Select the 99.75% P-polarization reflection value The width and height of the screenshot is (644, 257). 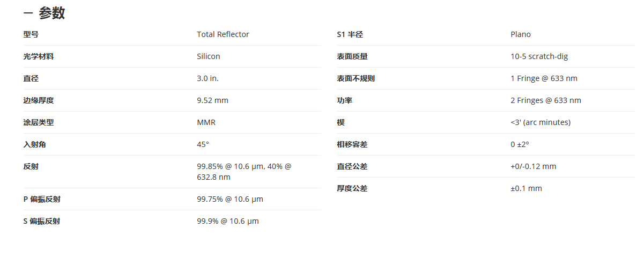pyautogui.click(x=230, y=199)
